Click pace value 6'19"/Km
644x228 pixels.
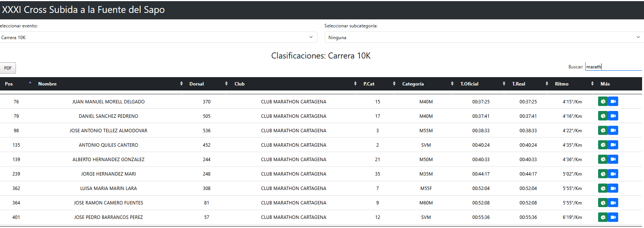pos(572,217)
